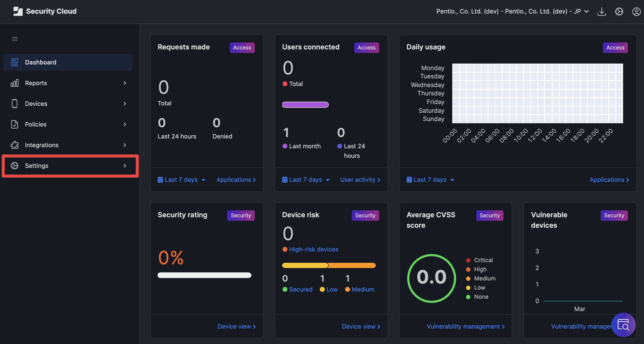
Task: Click the Security Cloud logo
Action: [x=45, y=11]
